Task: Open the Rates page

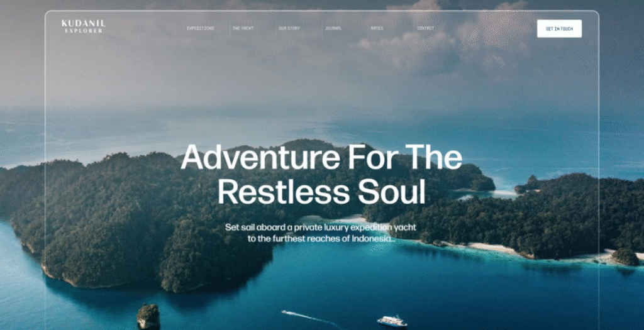Action: point(377,29)
